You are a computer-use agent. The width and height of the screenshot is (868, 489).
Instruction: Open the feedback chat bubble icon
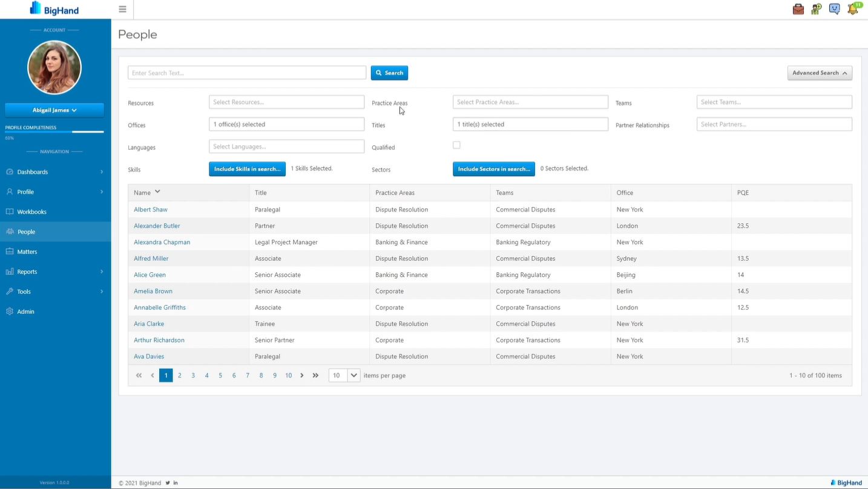click(x=834, y=9)
